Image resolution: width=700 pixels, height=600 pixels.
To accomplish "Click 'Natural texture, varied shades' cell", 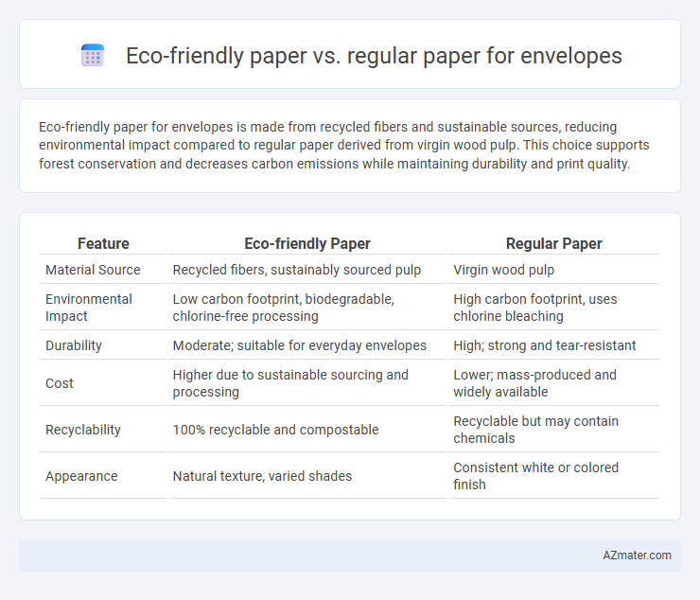I will click(x=307, y=476).
